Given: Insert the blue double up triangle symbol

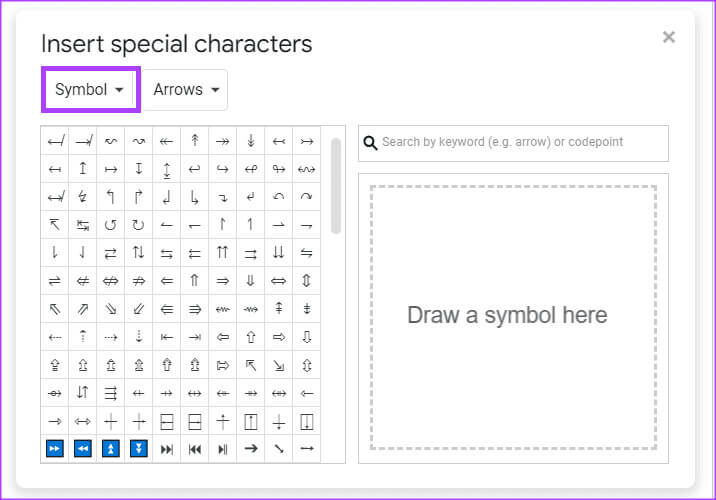Looking at the screenshot, I should coord(111,449).
